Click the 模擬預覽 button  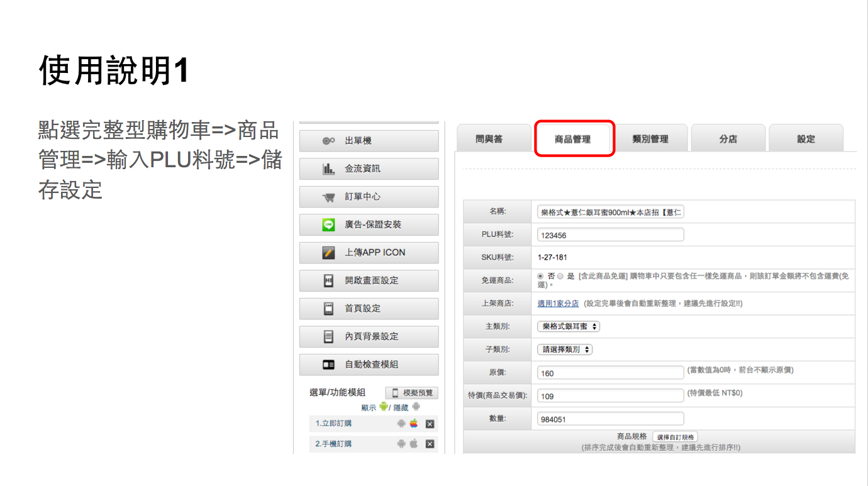(412, 393)
